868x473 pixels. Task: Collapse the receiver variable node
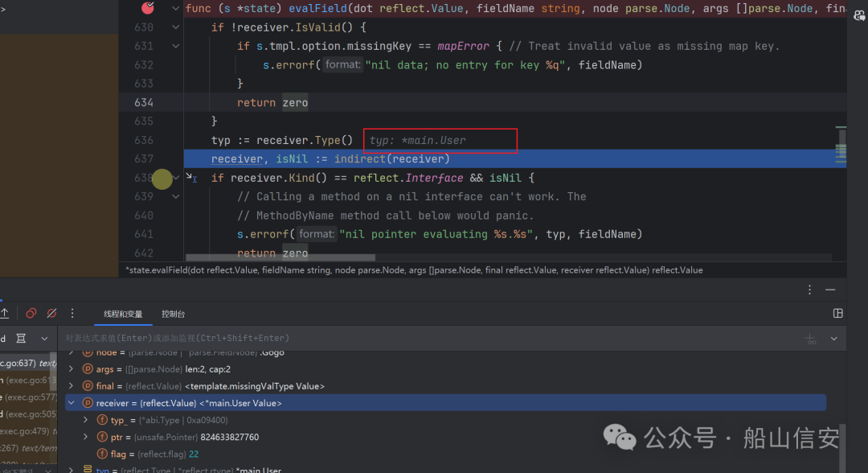[x=71, y=403]
